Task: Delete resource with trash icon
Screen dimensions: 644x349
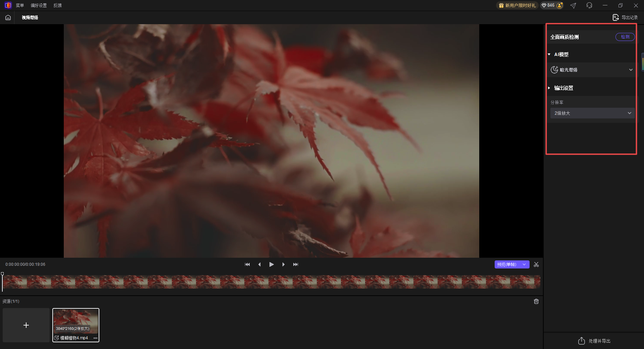Action: 536,301
